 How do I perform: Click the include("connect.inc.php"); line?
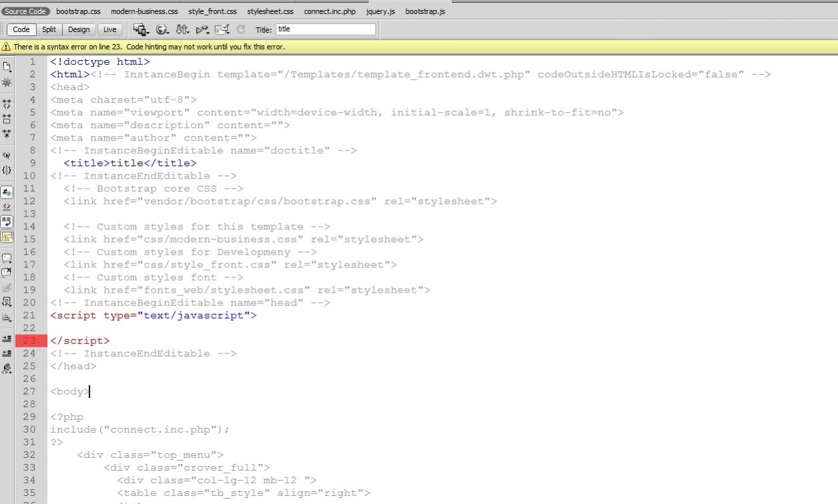(x=140, y=429)
